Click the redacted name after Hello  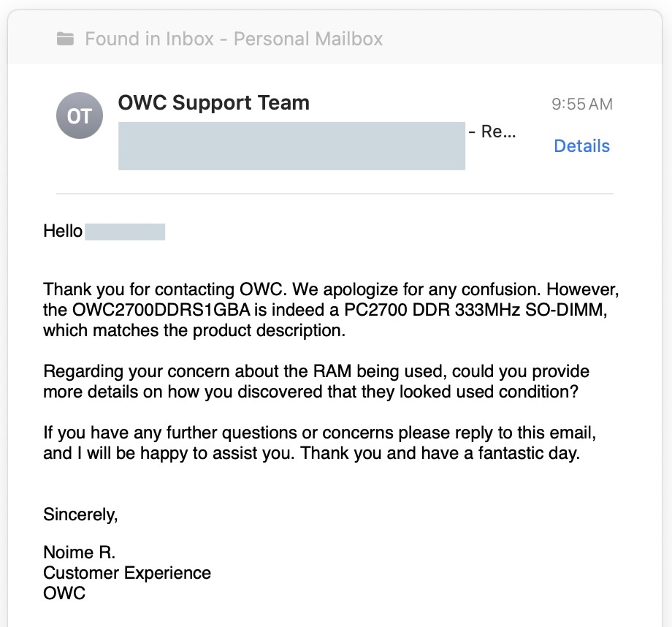click(125, 232)
